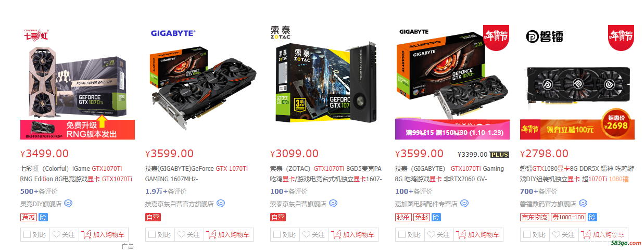Image resolution: width=644 pixels, height=251 pixels.
Task: Visit the 磐镭数码官方旗舰店 store link
Action: pos(548,204)
